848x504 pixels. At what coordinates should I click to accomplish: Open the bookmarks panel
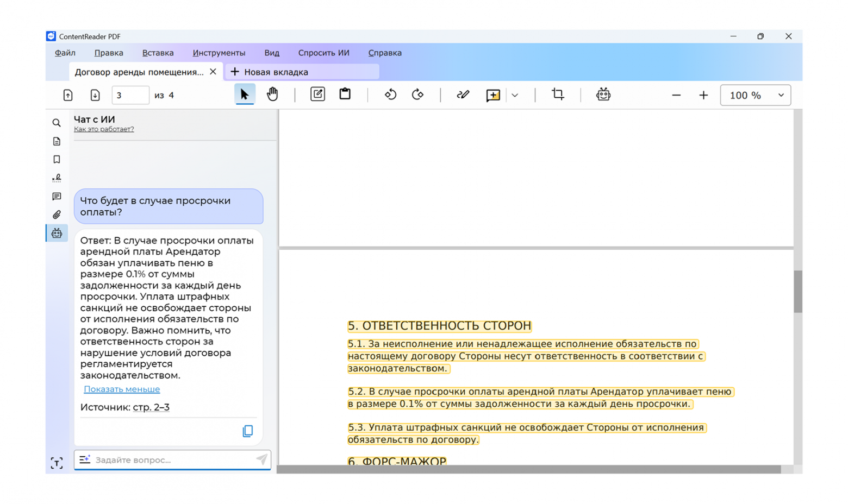coord(56,159)
